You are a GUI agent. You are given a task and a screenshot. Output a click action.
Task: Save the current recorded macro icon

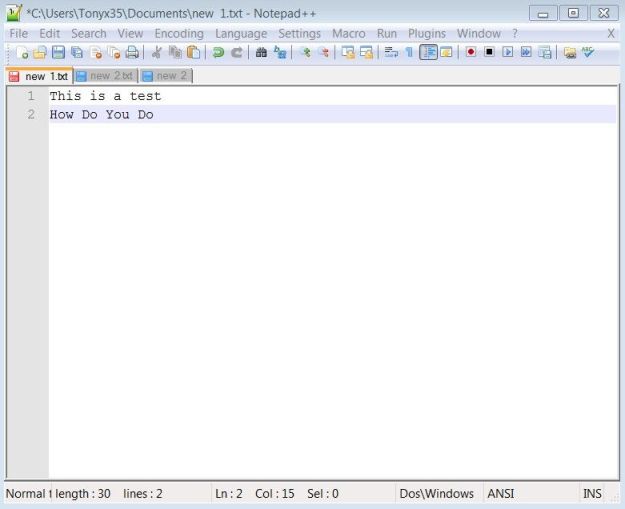tap(545, 52)
